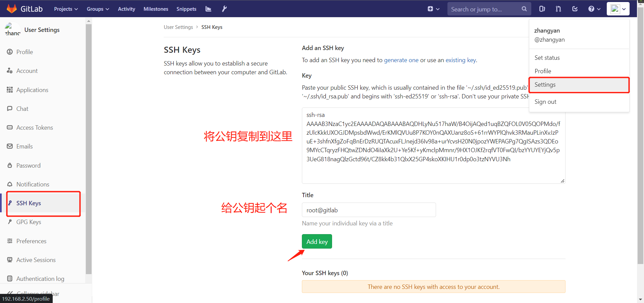
Task: Click the search magnifier icon
Action: (x=524, y=9)
